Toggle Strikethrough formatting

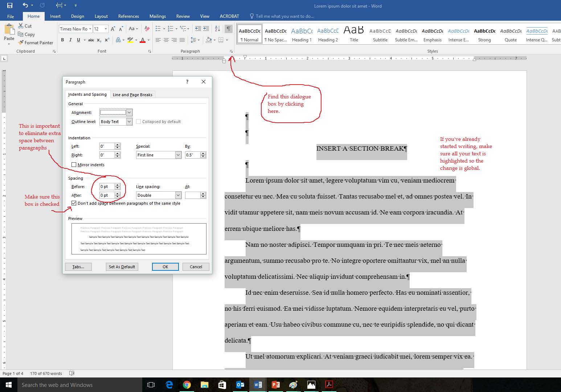91,40
